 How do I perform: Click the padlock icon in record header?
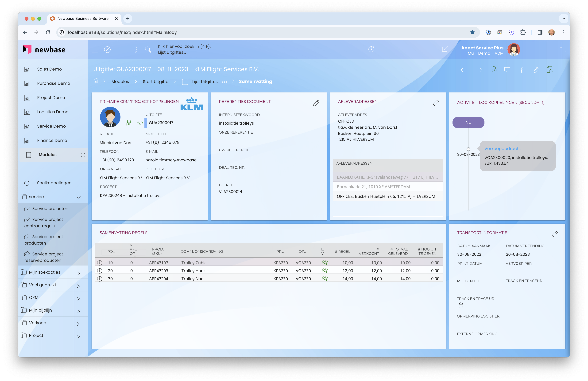(494, 69)
